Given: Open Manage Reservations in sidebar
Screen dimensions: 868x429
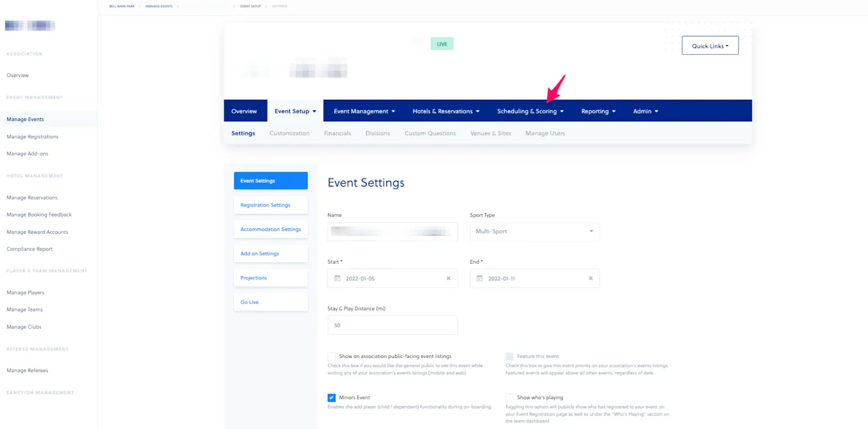Looking at the screenshot, I should (x=32, y=198).
